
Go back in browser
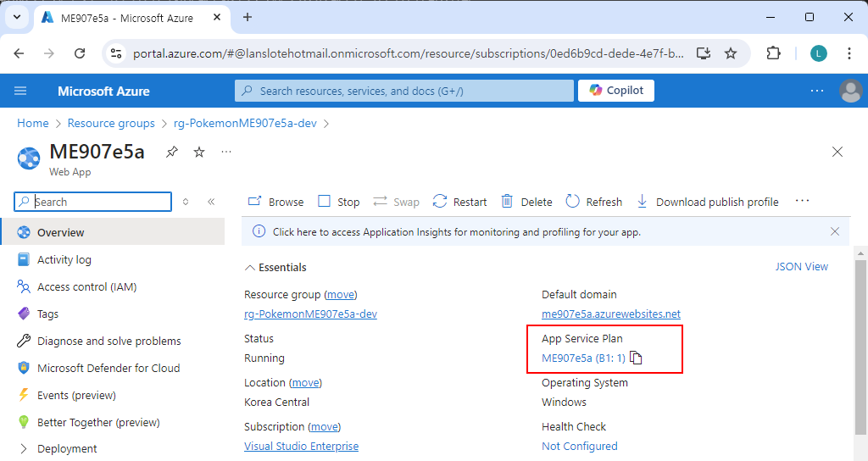(19, 53)
